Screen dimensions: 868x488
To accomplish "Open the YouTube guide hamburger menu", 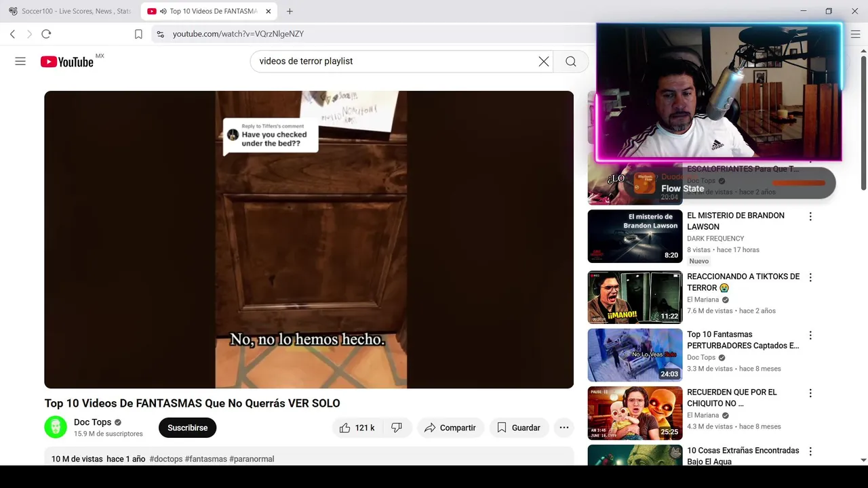I will click(x=20, y=61).
